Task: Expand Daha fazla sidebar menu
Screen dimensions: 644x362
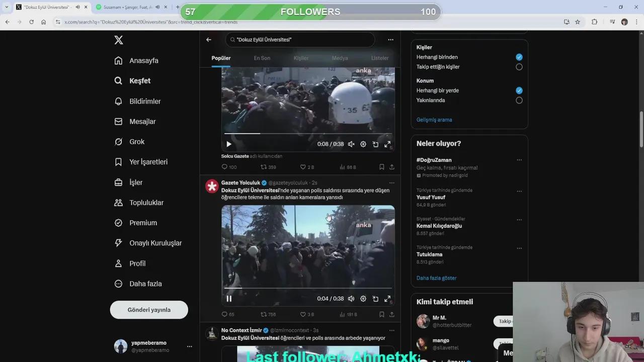Action: tap(145, 284)
